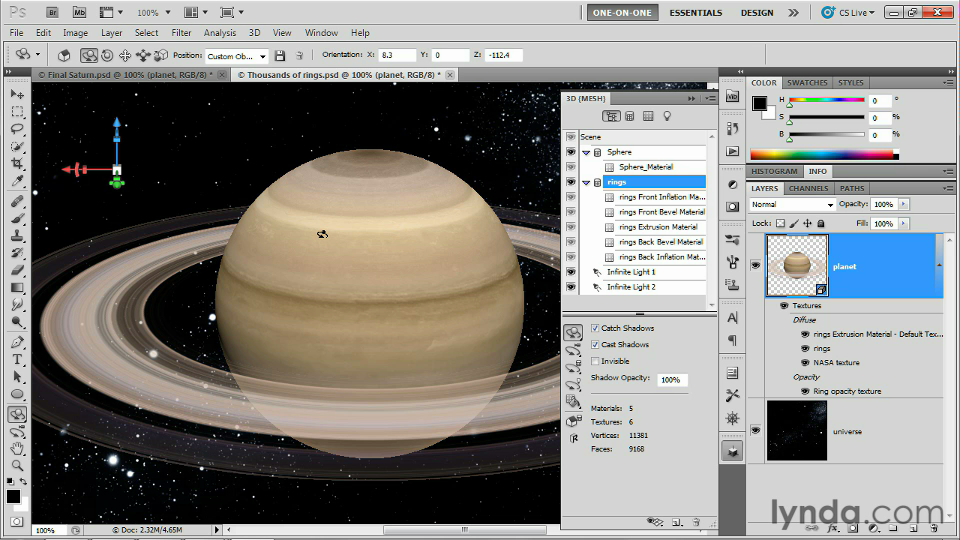Click the foreground color swatch in toolbox
This screenshot has width=960, height=540.
pos(13,496)
